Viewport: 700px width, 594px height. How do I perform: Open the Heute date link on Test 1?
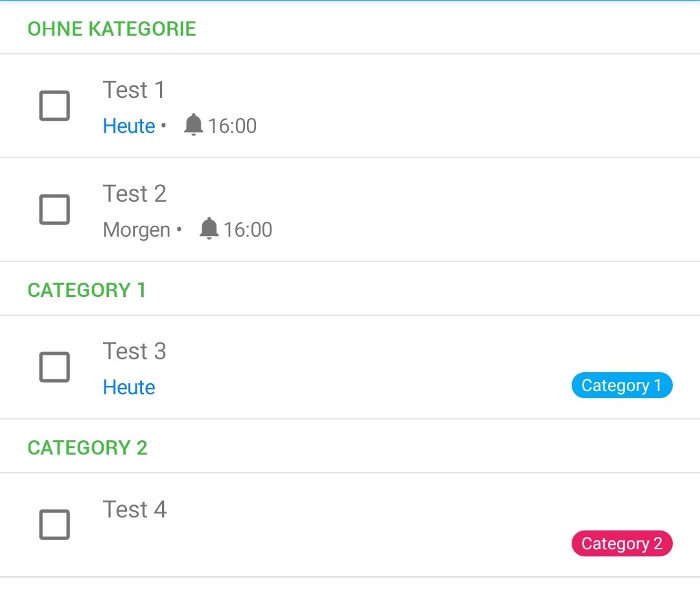click(128, 126)
